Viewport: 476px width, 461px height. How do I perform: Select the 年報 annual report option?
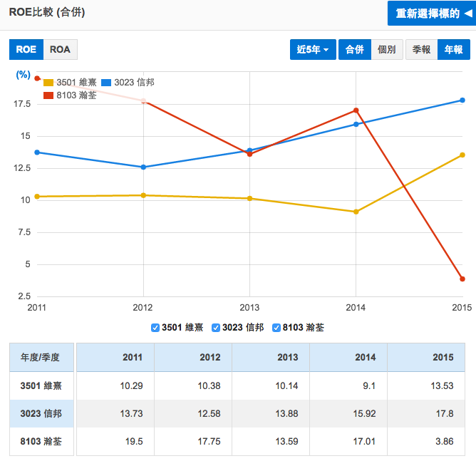coord(453,50)
